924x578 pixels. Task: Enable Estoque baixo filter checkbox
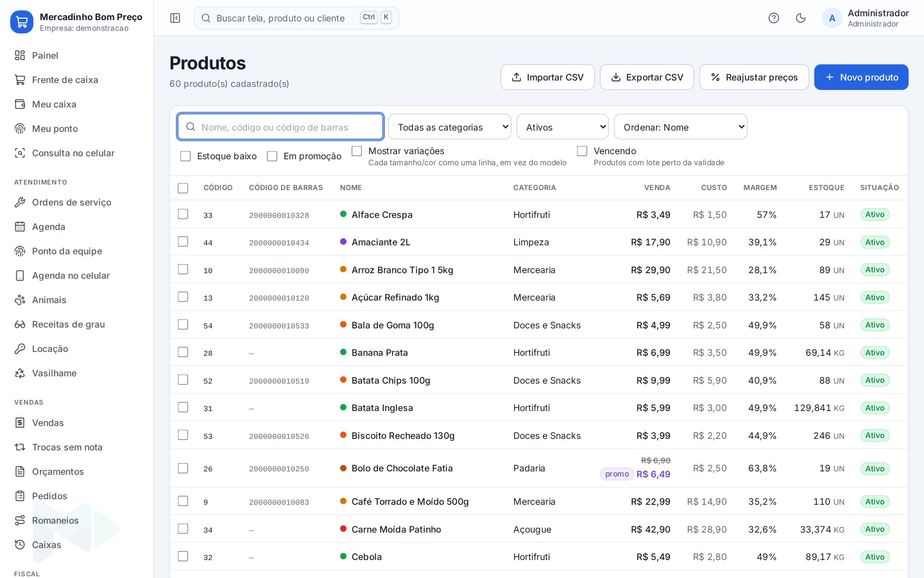coord(185,156)
